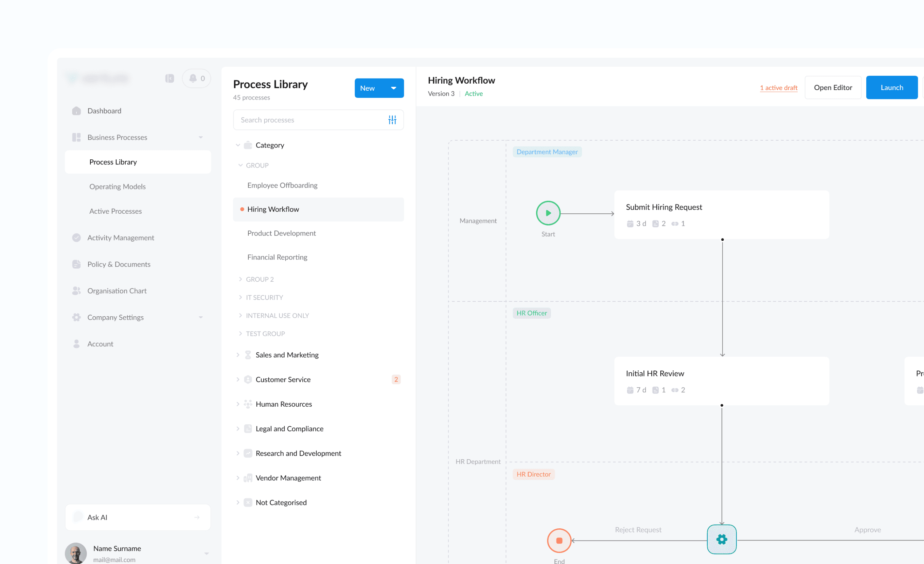Screen dimensions: 924x564
Task: Click the blue Launch button
Action: 892,88
